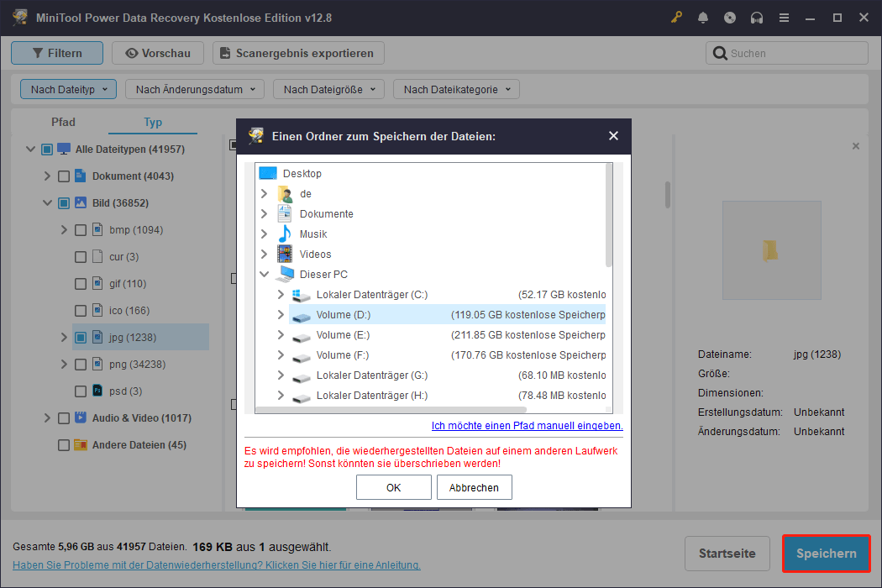Uncheck the jpg (1238) checkbox
The width and height of the screenshot is (882, 588).
[80, 337]
